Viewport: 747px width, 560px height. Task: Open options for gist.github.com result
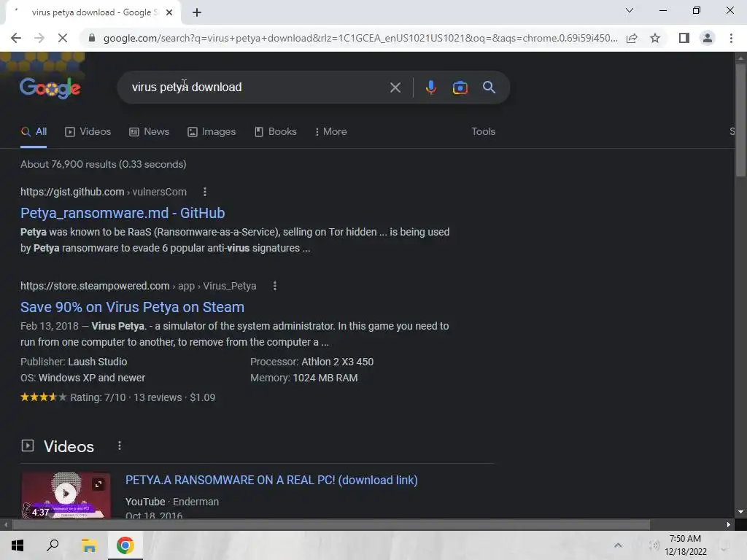[x=205, y=192]
